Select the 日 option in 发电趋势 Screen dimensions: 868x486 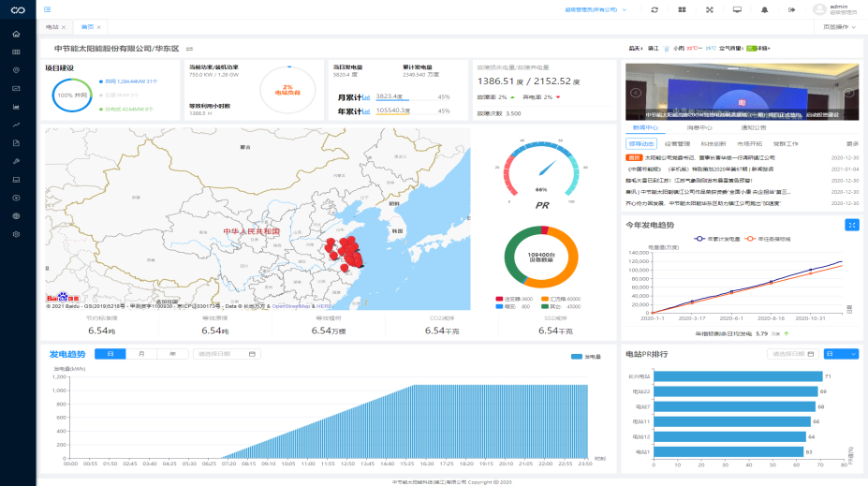point(110,354)
